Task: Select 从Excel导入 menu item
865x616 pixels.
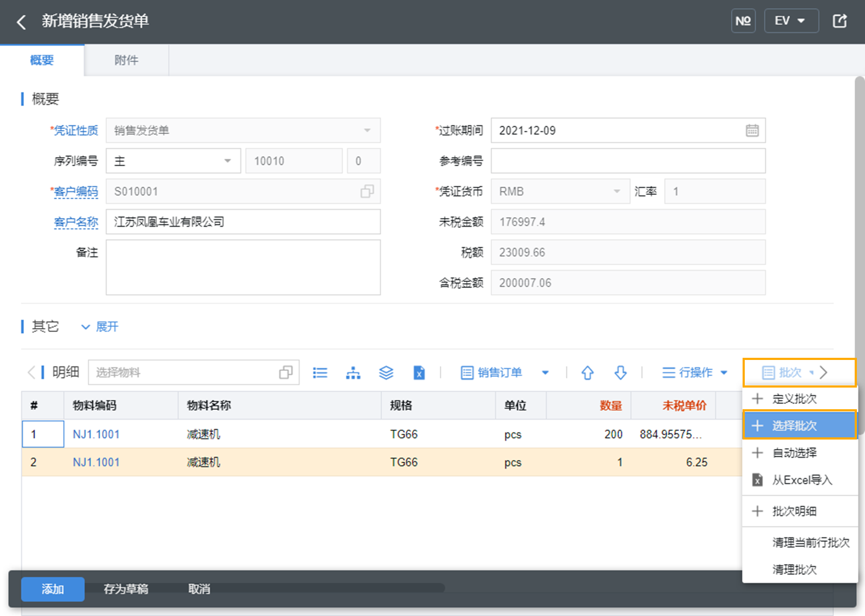Action: coord(800,480)
